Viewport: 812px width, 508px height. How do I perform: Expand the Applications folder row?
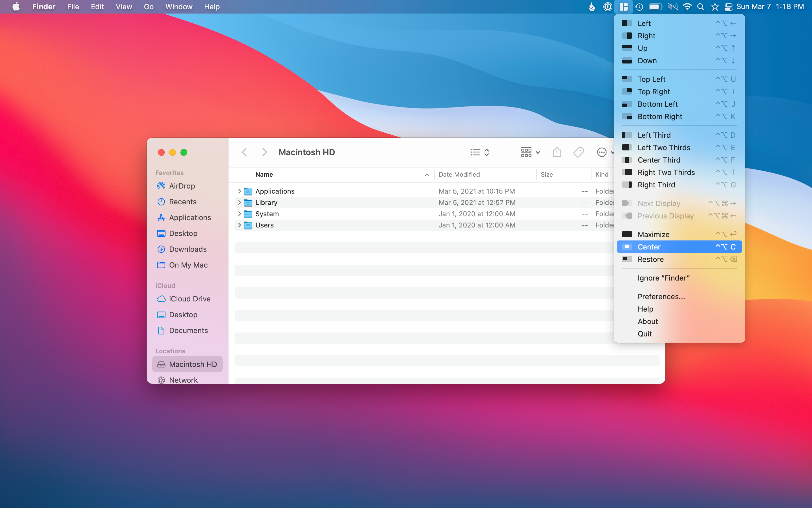point(239,191)
